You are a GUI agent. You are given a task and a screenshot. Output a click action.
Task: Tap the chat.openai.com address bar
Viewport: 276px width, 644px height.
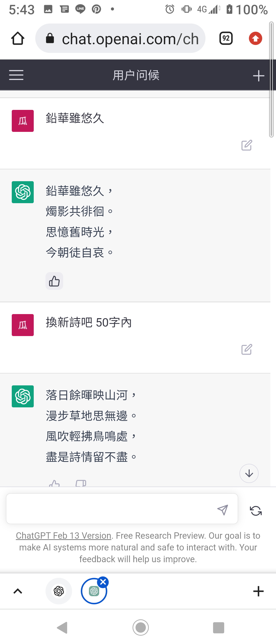click(x=120, y=38)
